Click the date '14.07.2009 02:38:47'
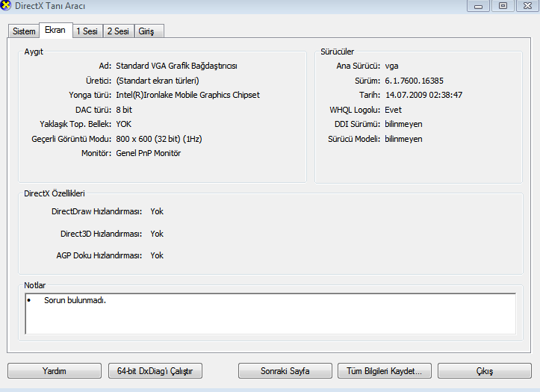 click(423, 95)
